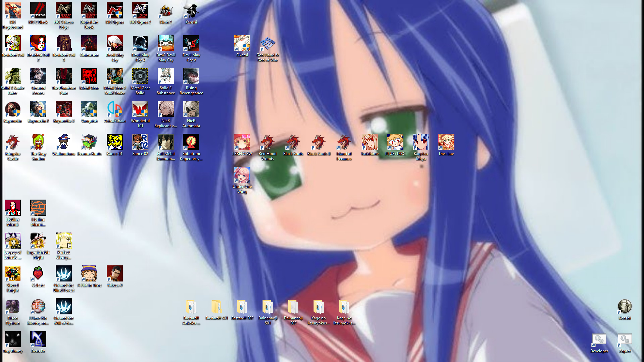644x362 pixels.
Task: Select the Dainanaoji S02 folder
Action: click(293, 307)
